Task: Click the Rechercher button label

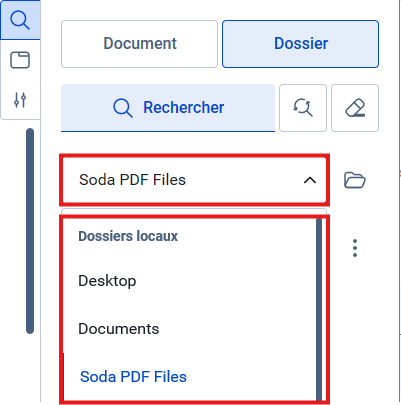Action: [184, 107]
